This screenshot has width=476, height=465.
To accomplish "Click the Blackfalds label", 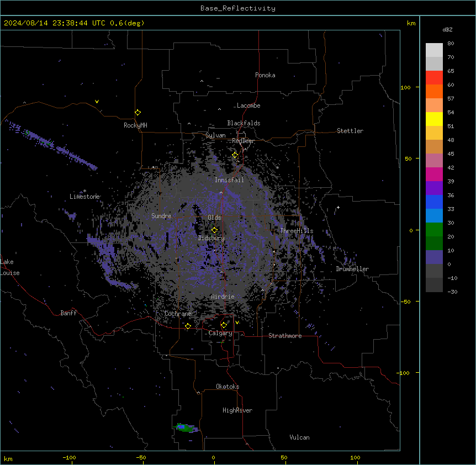I will click(x=244, y=123).
